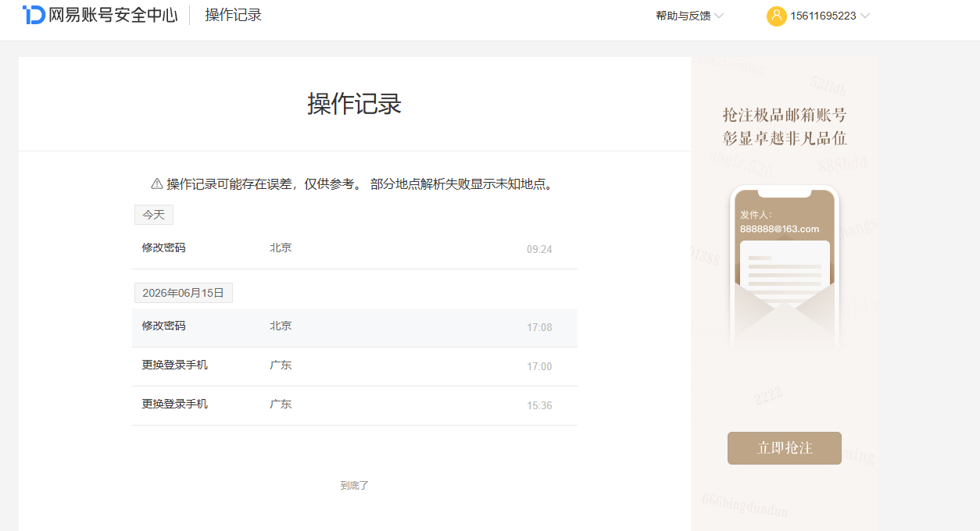Image resolution: width=980 pixels, height=531 pixels.
Task: Click the 广东 location in 15:36 row
Action: 281,404
